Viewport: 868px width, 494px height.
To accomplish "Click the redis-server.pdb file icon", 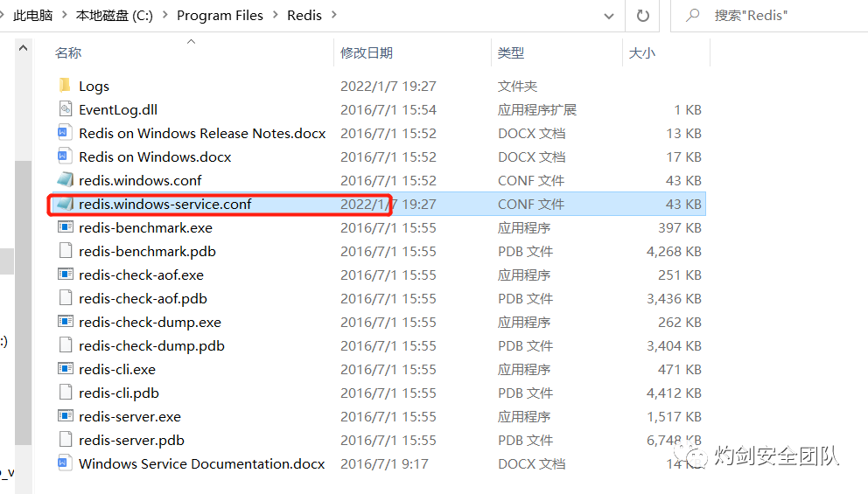I will tap(66, 440).
